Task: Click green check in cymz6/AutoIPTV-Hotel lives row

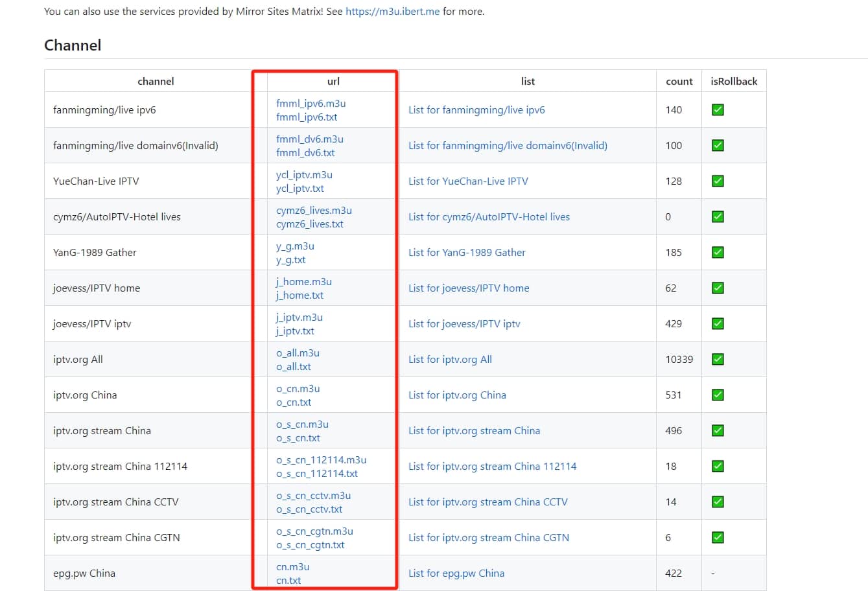Action: coord(718,216)
